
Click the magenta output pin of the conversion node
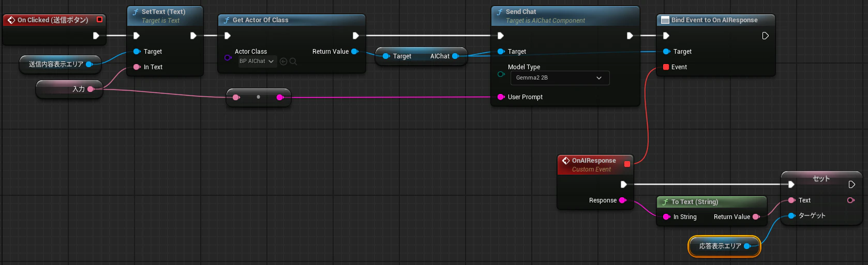280,97
